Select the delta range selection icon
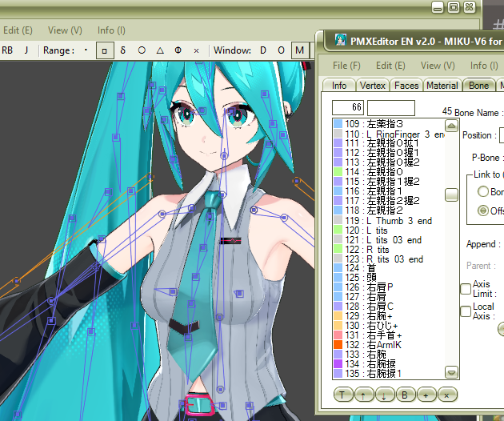This screenshot has width=504, height=421. [x=122, y=50]
